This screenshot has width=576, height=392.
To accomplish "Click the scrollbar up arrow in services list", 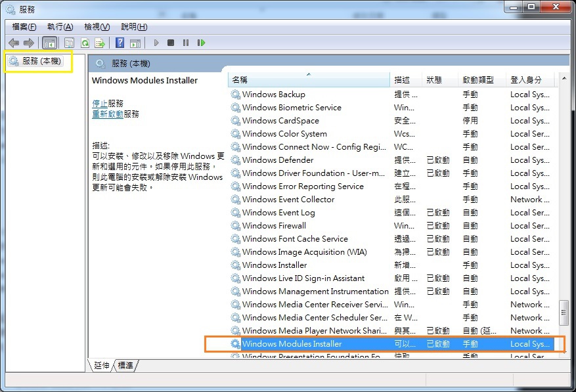I will [x=564, y=78].
